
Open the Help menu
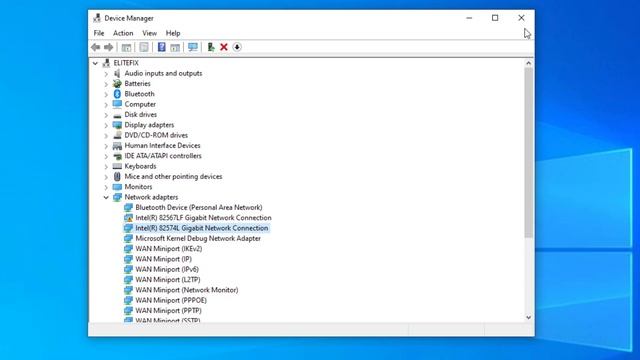(173, 33)
